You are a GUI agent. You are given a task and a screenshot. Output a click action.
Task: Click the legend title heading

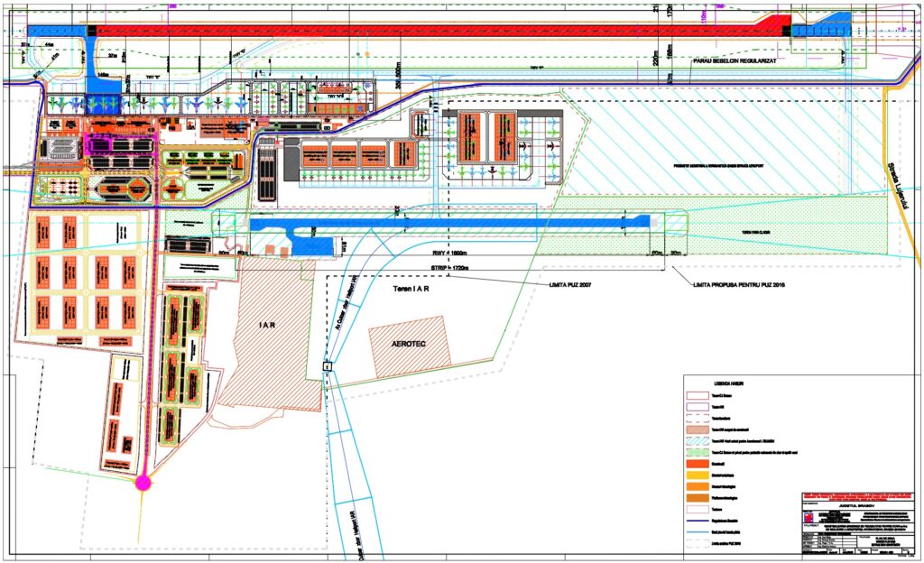click(729, 383)
